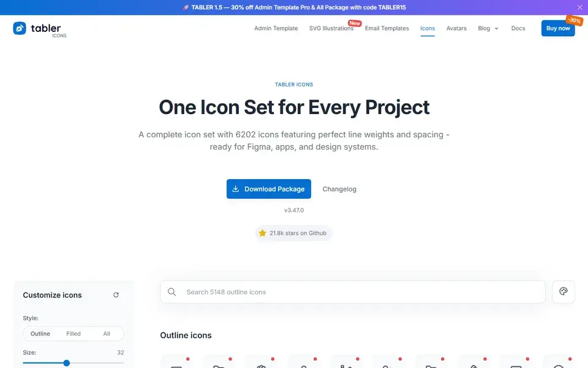
Task: Expand the Blog dropdown menu
Action: [x=488, y=28]
